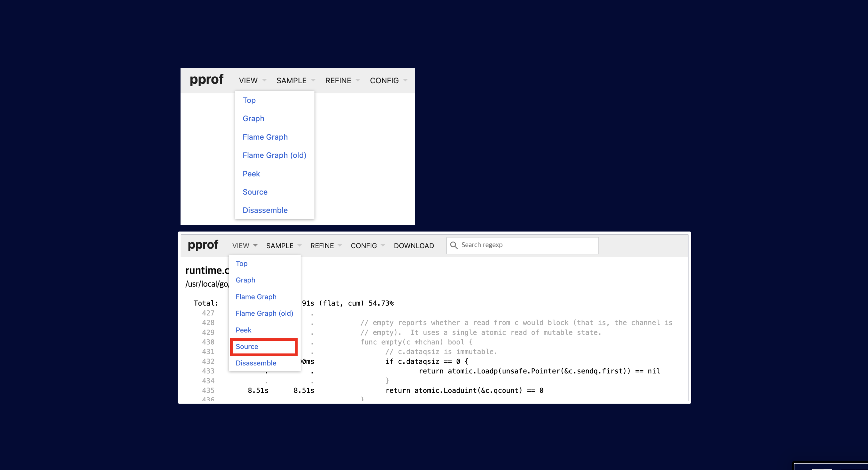This screenshot has width=868, height=470.
Task: Click source line number 435
Action: click(x=208, y=390)
